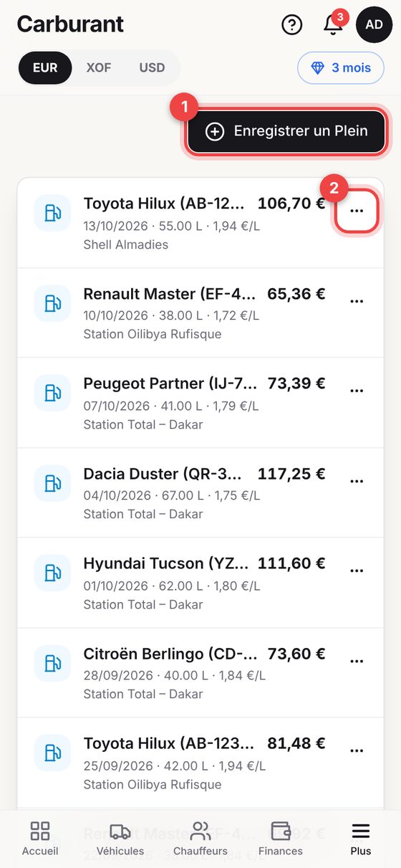Switch currency to USD
Viewport: 401px width, 868px height.
click(152, 68)
